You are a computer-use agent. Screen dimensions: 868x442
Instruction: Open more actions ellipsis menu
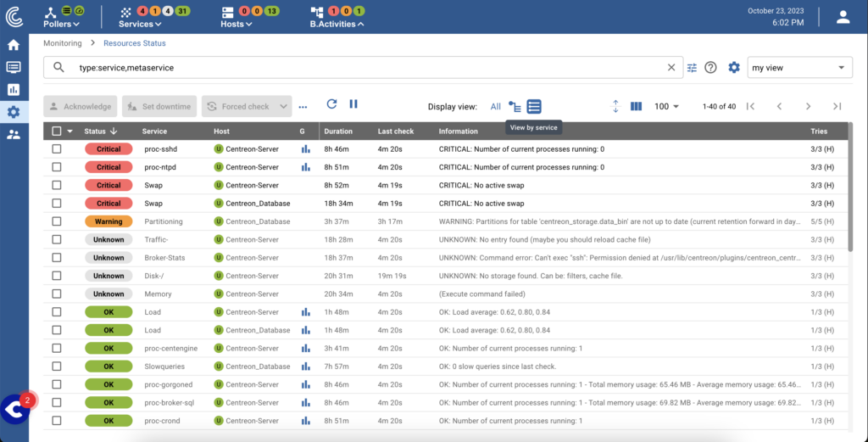coord(303,106)
